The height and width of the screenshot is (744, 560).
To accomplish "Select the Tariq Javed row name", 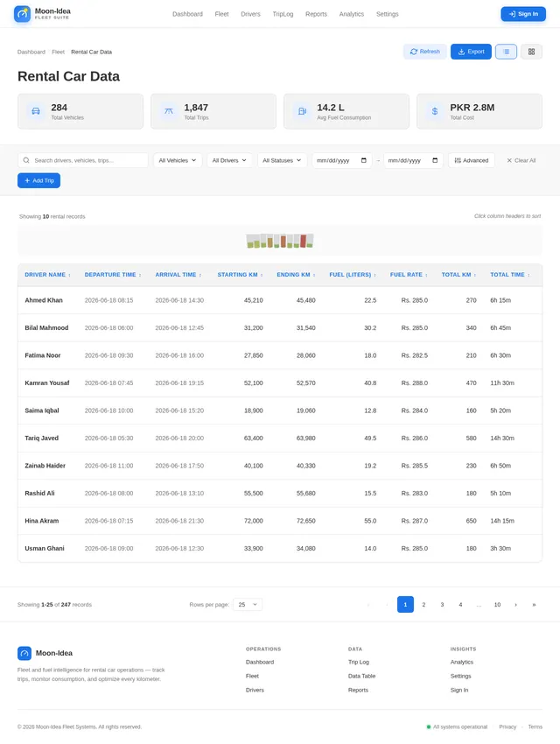I will [x=42, y=438].
